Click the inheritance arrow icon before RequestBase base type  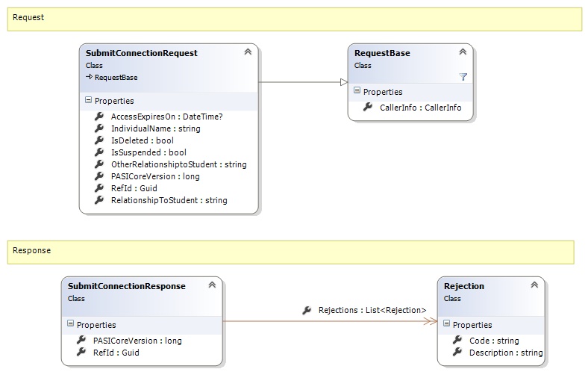coord(89,77)
